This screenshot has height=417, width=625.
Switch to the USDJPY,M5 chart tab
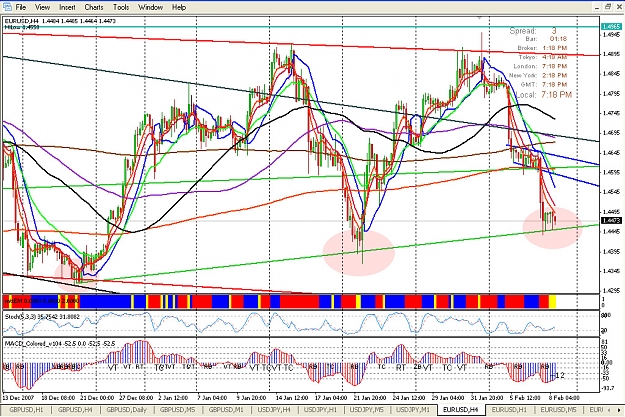(x=367, y=409)
